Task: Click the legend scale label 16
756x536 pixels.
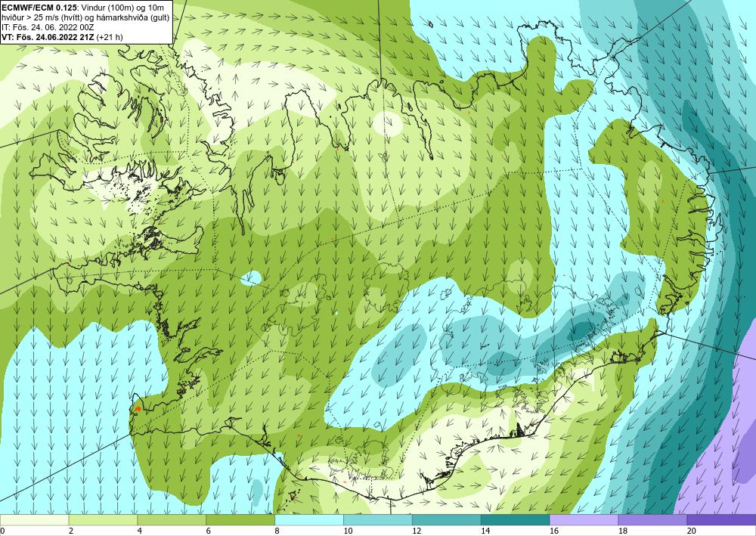Action: click(554, 531)
